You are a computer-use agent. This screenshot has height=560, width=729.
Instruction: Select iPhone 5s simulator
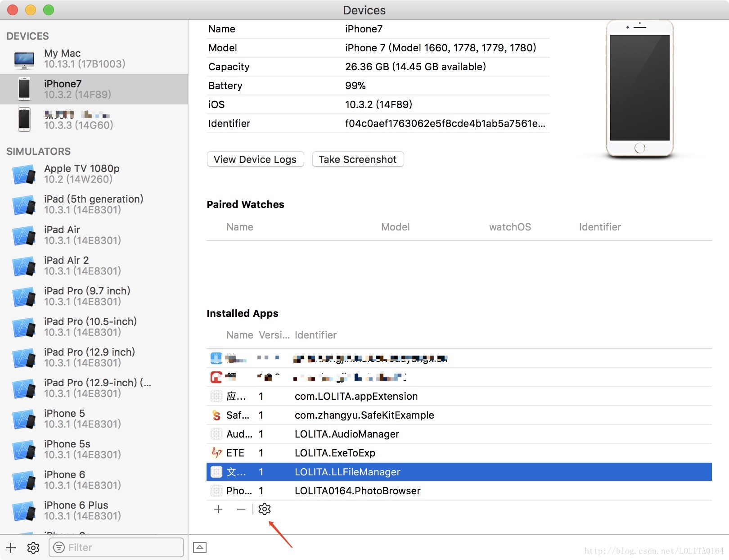(x=94, y=449)
